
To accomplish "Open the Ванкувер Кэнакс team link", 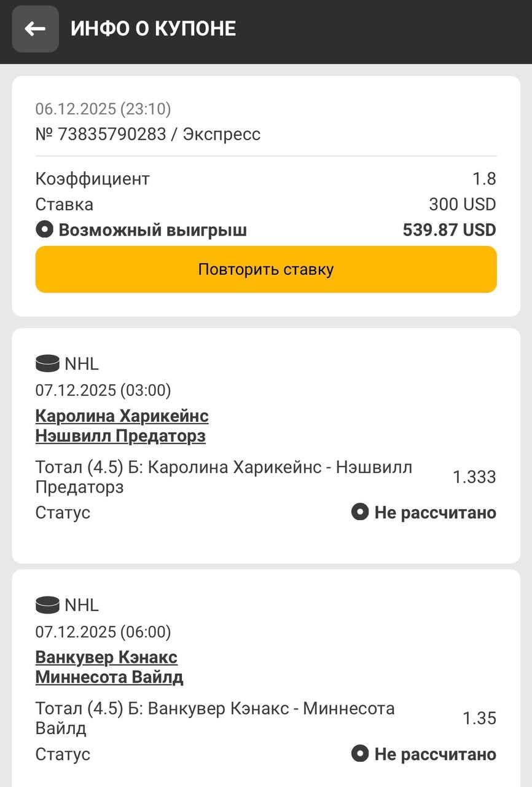I will click(106, 657).
